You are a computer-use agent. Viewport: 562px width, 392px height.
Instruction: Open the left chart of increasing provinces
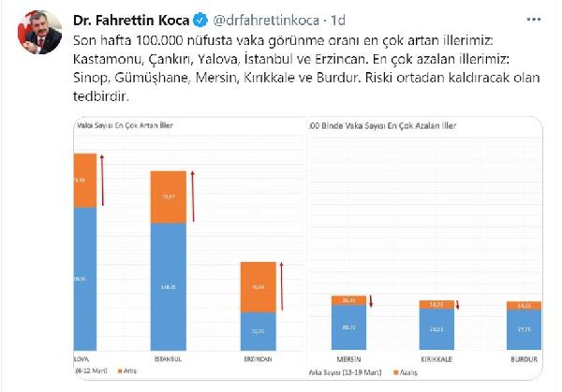pyautogui.click(x=188, y=250)
